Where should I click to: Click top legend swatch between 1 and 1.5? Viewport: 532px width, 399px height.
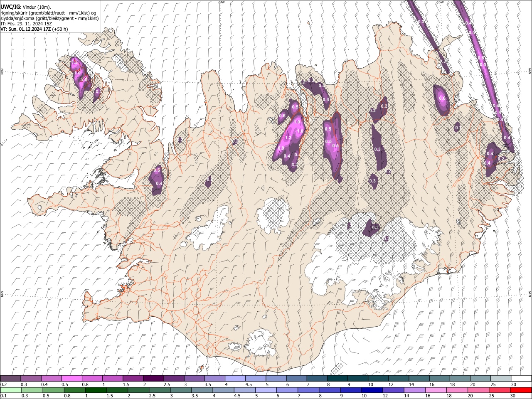[x=112, y=379]
